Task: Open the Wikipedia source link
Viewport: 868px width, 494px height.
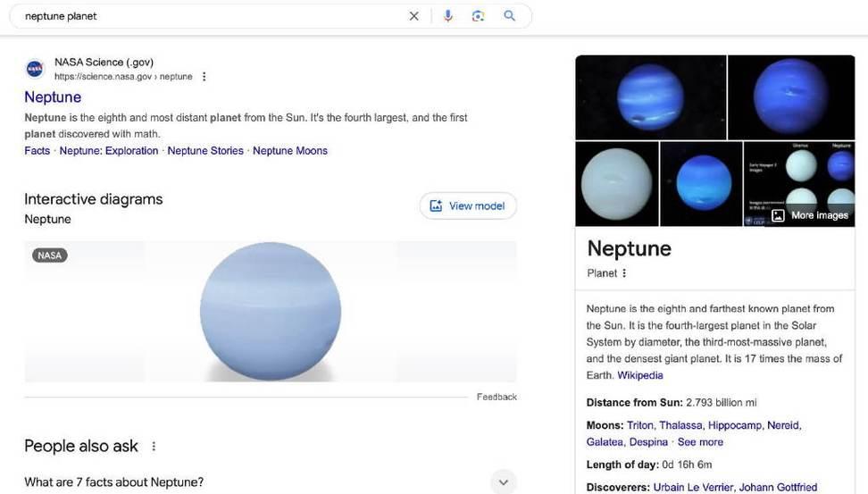Action: (x=640, y=375)
